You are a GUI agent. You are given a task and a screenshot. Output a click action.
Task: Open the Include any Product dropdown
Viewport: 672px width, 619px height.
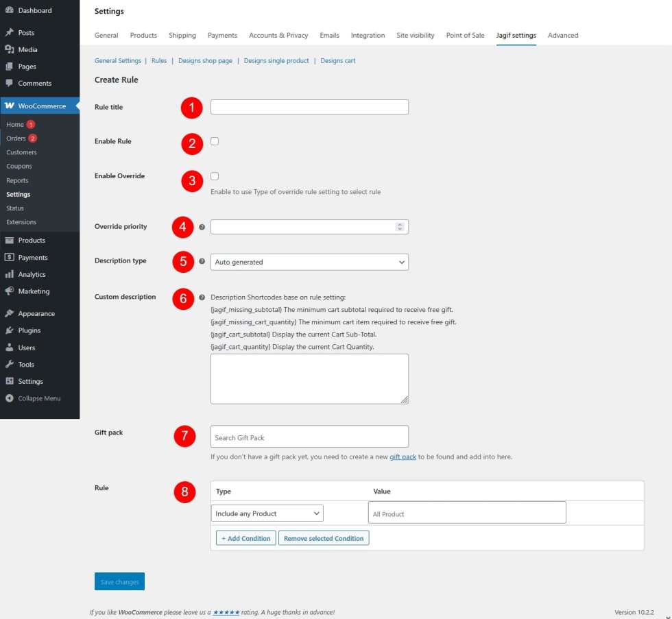click(x=267, y=513)
